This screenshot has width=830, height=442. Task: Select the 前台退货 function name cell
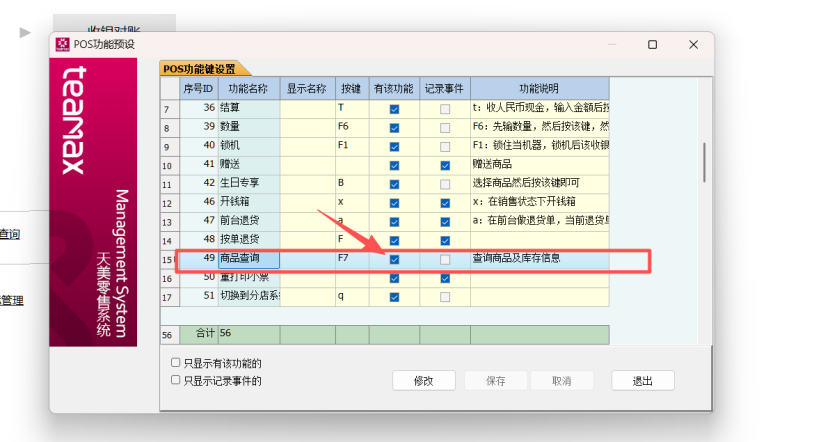[249, 221]
